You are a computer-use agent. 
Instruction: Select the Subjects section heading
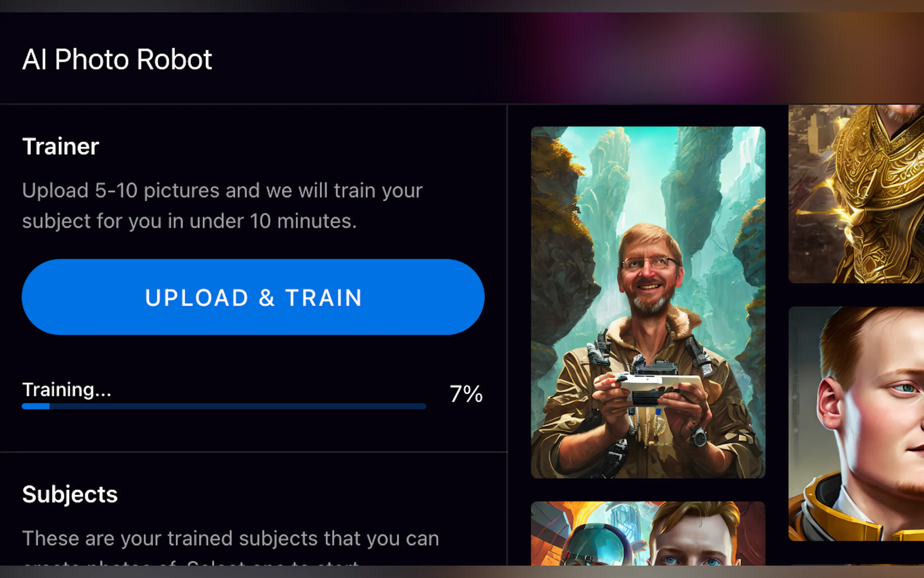[70, 494]
